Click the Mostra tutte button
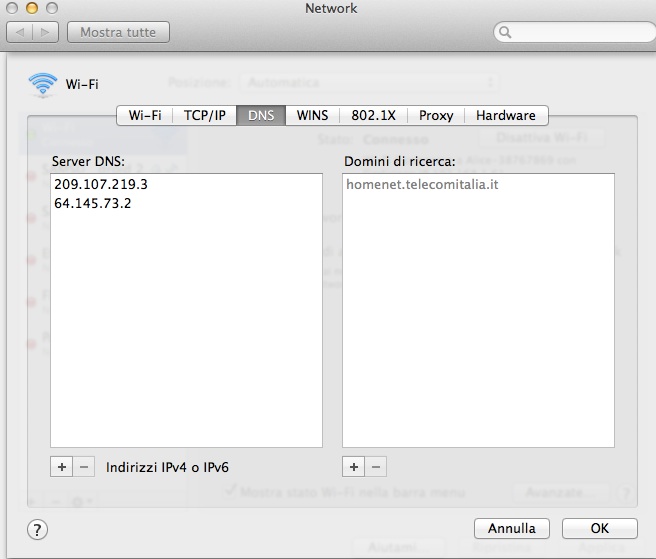 click(118, 33)
